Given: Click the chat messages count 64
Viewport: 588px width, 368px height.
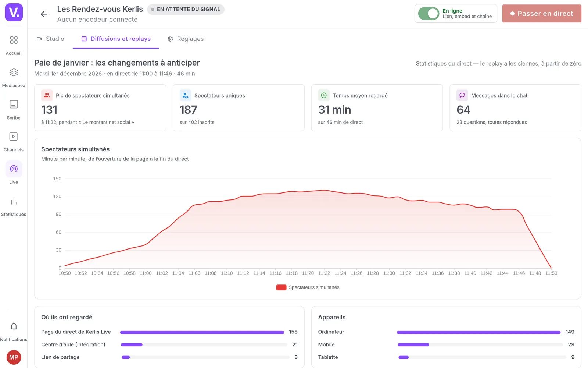Looking at the screenshot, I should 463,110.
